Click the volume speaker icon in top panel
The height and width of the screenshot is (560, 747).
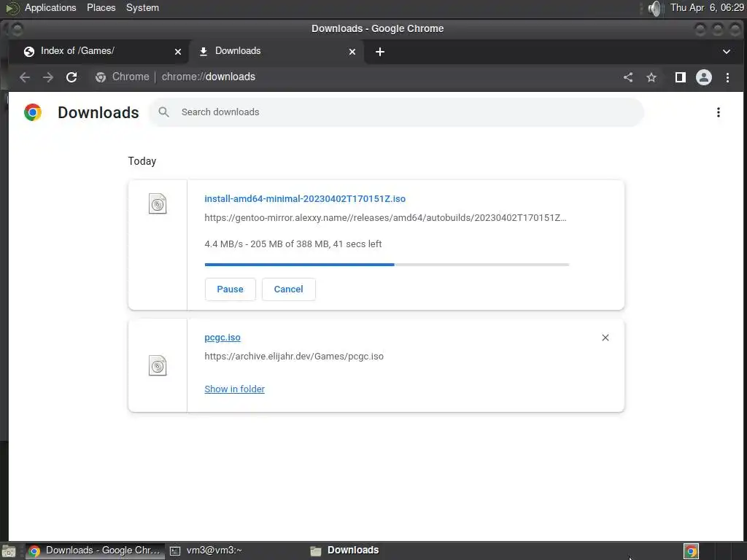(x=656, y=8)
